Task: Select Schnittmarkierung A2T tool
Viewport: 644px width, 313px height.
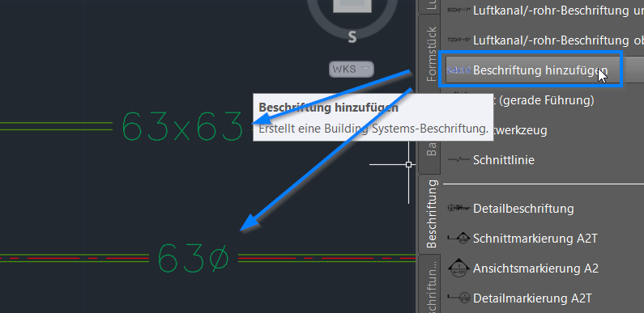Action: [x=535, y=239]
